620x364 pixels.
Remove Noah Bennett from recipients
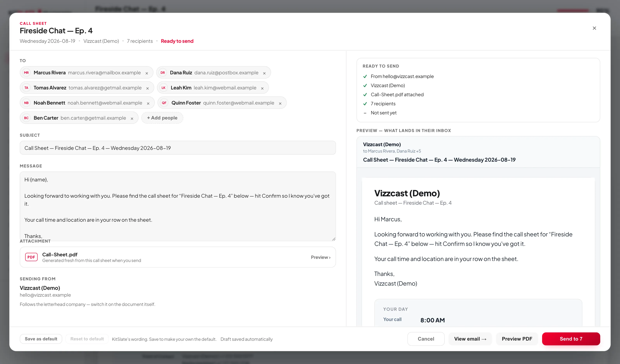(x=148, y=104)
